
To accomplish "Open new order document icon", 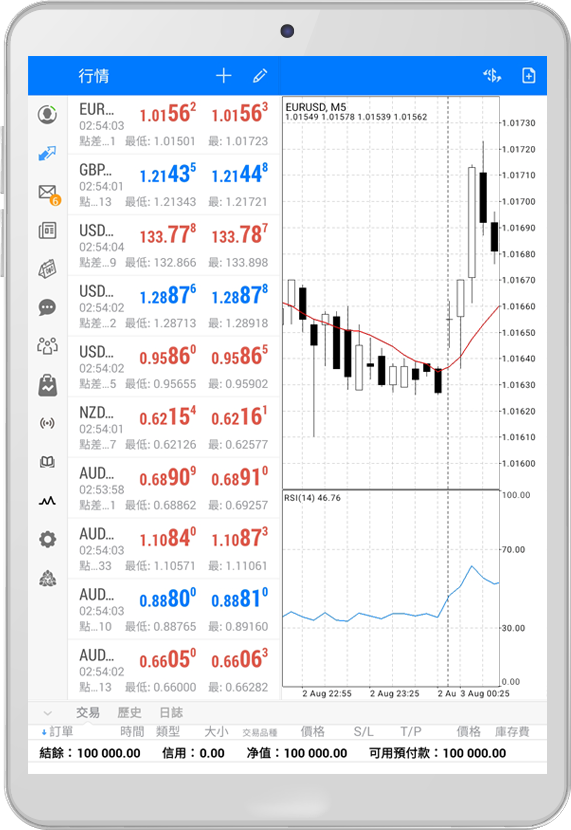I will [529, 76].
